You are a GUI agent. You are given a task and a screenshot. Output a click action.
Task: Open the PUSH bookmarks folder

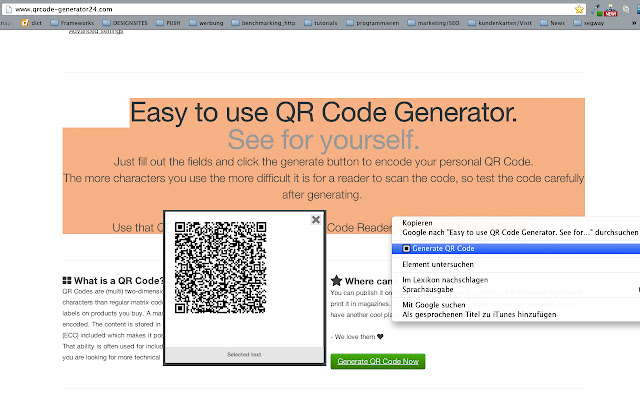tap(168, 23)
